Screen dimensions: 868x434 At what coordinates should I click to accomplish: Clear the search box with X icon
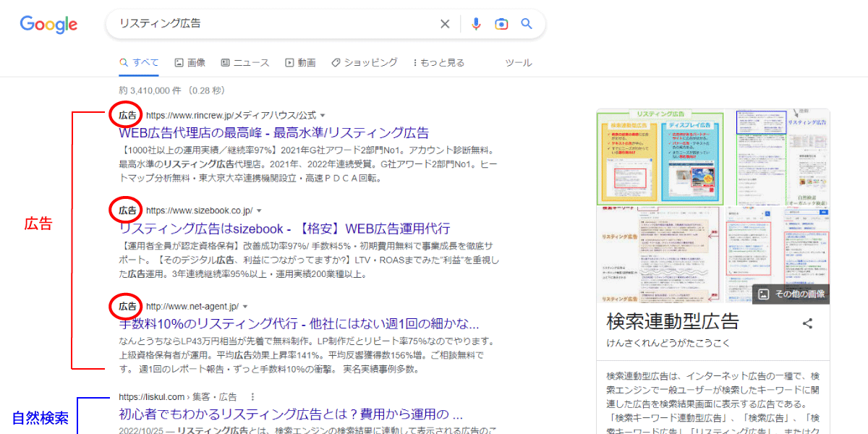[445, 24]
